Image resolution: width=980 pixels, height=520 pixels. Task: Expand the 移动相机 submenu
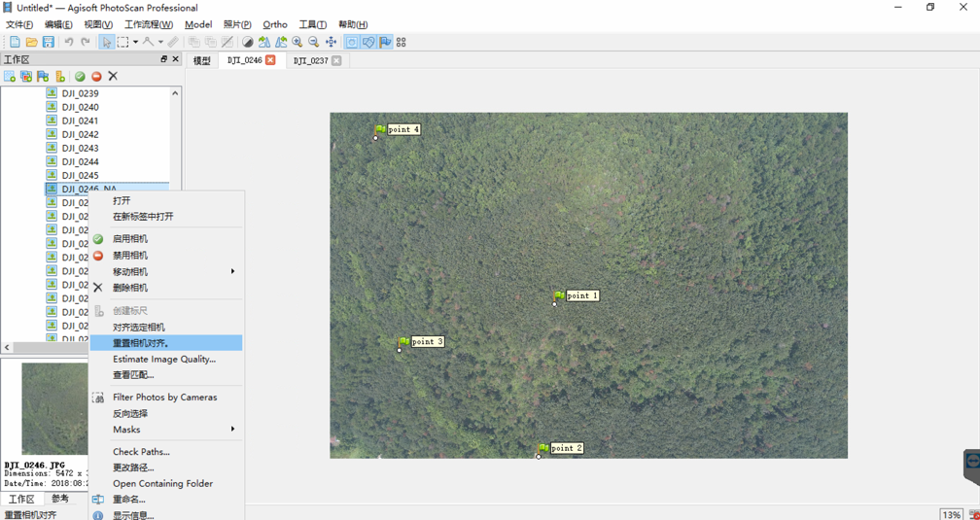click(x=166, y=272)
